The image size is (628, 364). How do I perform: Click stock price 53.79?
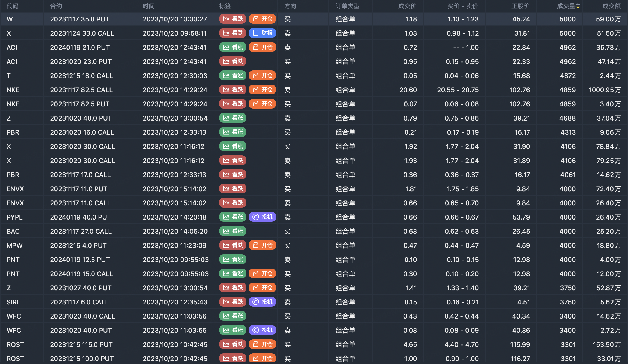[521, 217]
